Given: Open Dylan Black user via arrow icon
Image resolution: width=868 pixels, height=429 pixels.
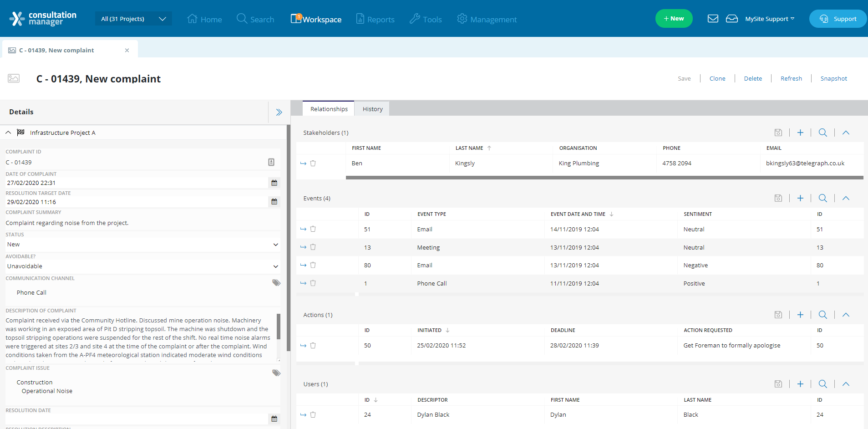Looking at the screenshot, I should (x=303, y=414).
